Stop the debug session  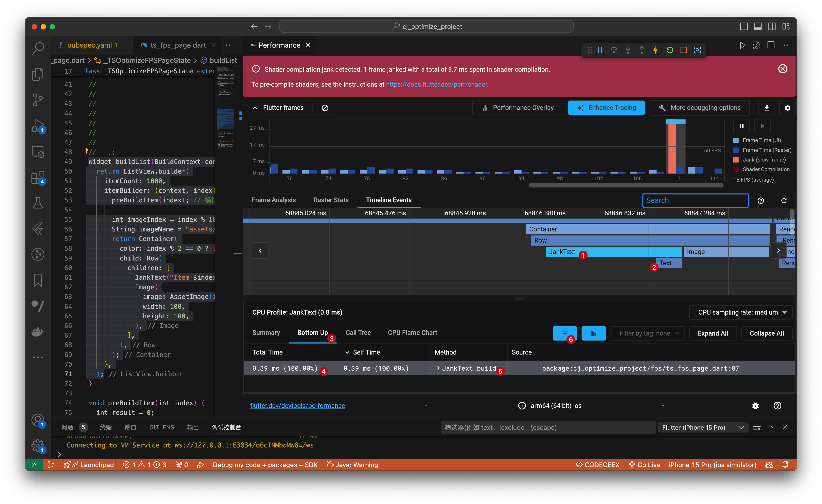(684, 50)
